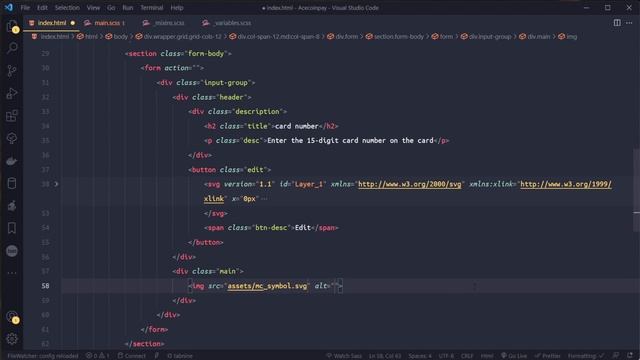Open the img breadcrumb item
Screen dimensions: 640x360
568,37
